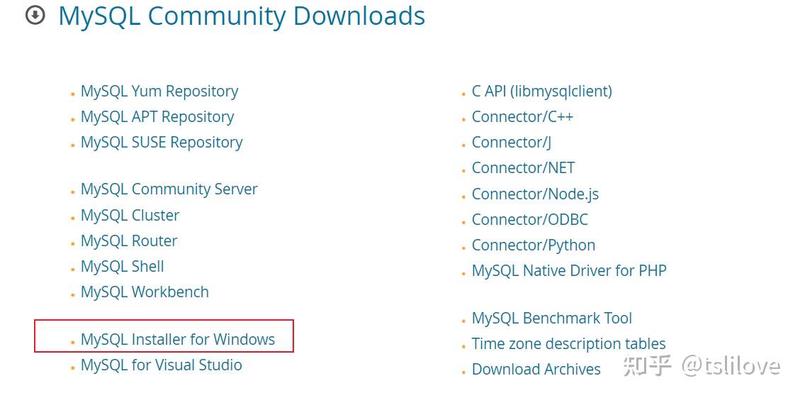Open the MySQL APT Repository link
Viewport: 800px width, 398px height.
coord(157,117)
